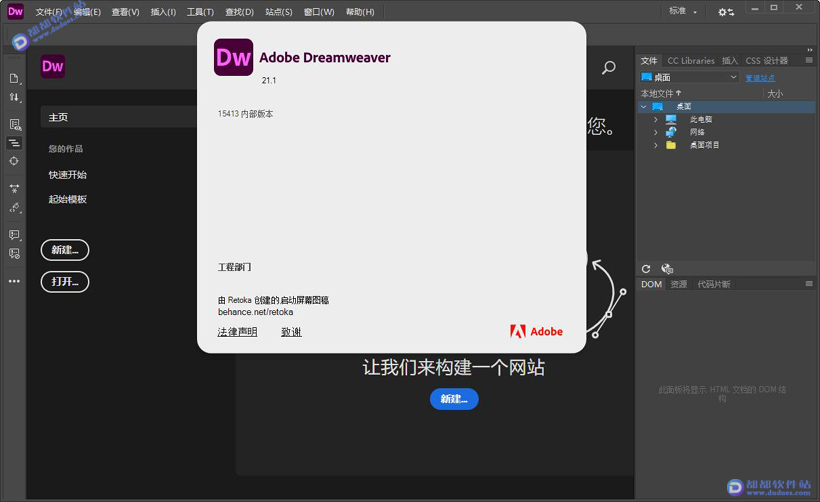The height and width of the screenshot is (502, 820).
Task: Open the 站点(S) menu
Action: (x=279, y=12)
